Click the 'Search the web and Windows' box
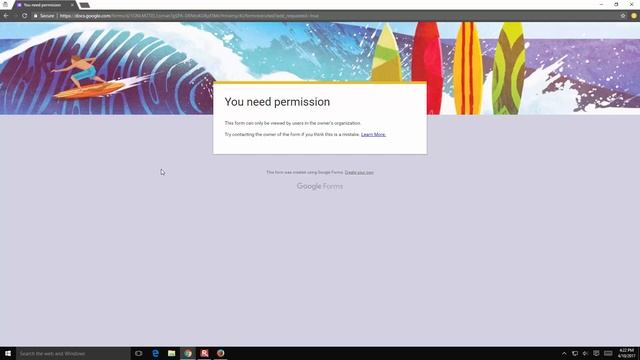Screen dimensions: 640x360 pyautogui.click(x=73, y=353)
